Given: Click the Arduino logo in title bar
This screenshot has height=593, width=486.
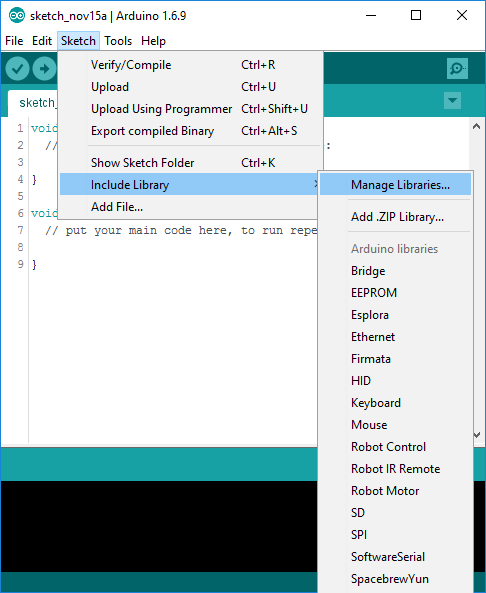Looking at the screenshot, I should tap(17, 16).
